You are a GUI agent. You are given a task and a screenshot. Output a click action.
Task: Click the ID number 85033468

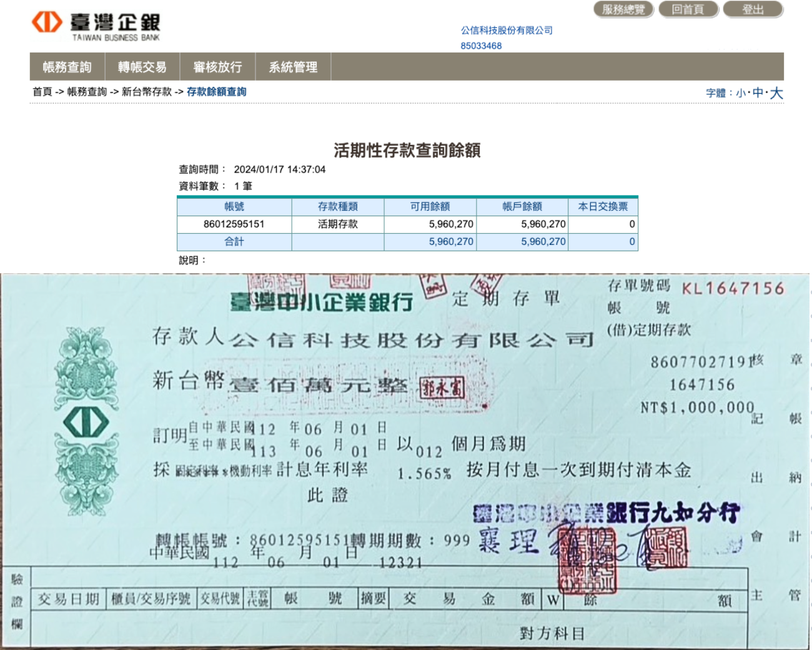[481, 46]
